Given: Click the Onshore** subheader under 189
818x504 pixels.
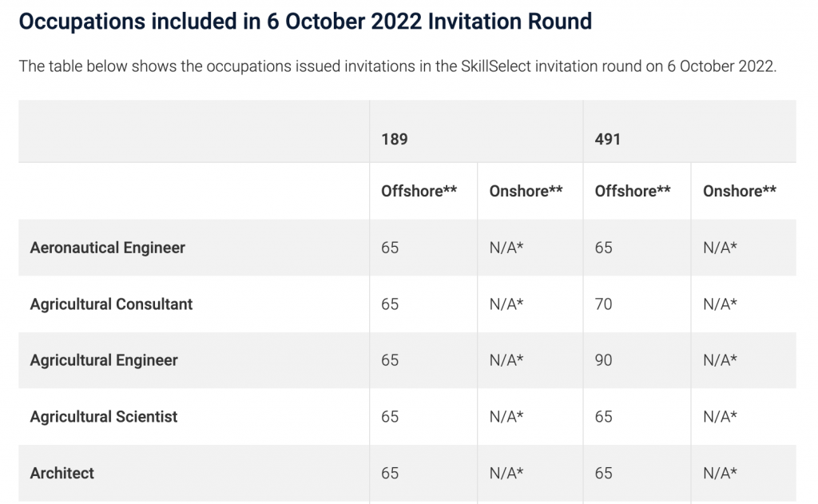Looking at the screenshot, I should tap(526, 191).
